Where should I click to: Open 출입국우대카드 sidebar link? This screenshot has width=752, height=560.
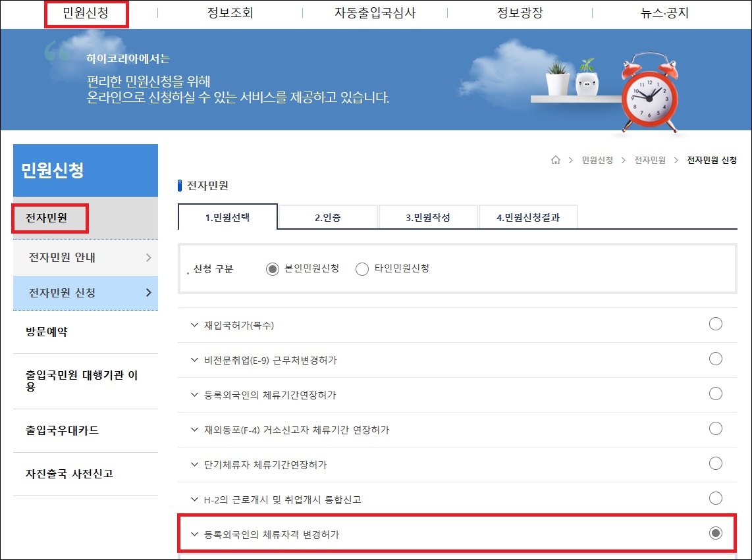point(62,430)
